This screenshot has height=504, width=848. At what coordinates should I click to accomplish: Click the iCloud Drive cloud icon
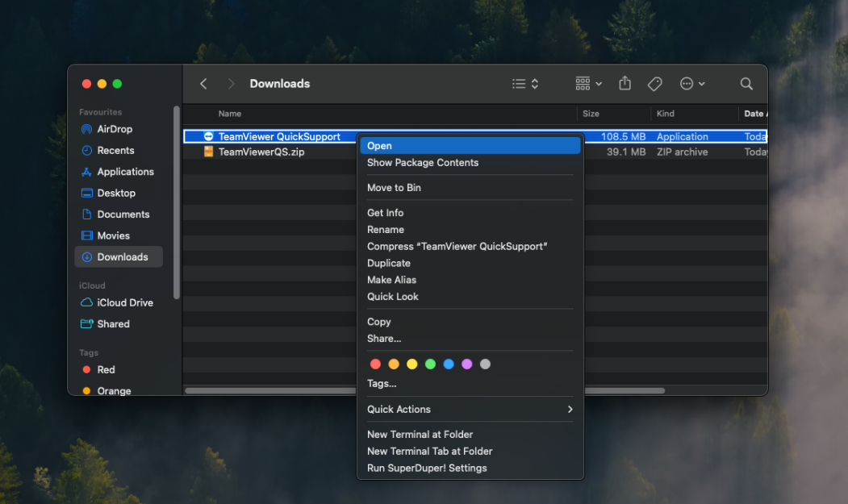click(86, 303)
